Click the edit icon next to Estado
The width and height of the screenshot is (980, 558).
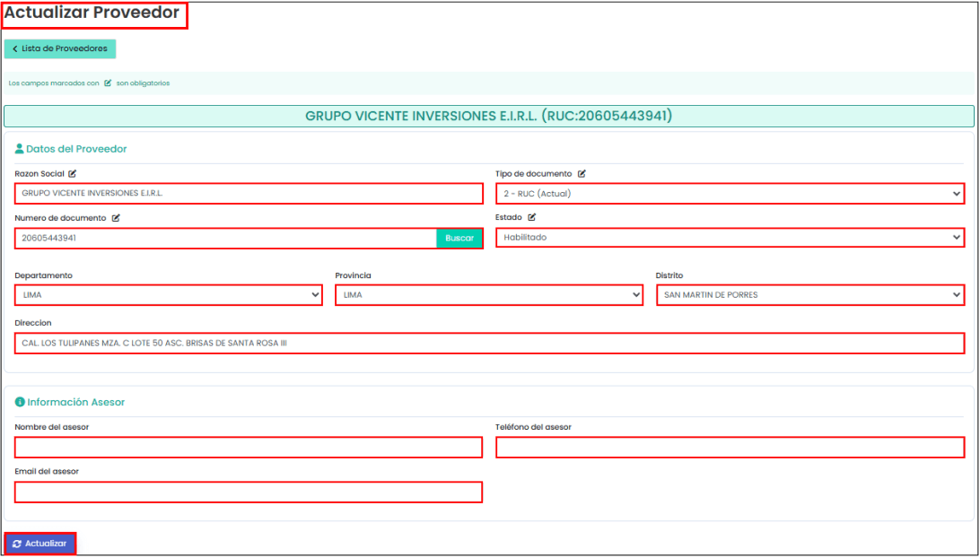532,217
